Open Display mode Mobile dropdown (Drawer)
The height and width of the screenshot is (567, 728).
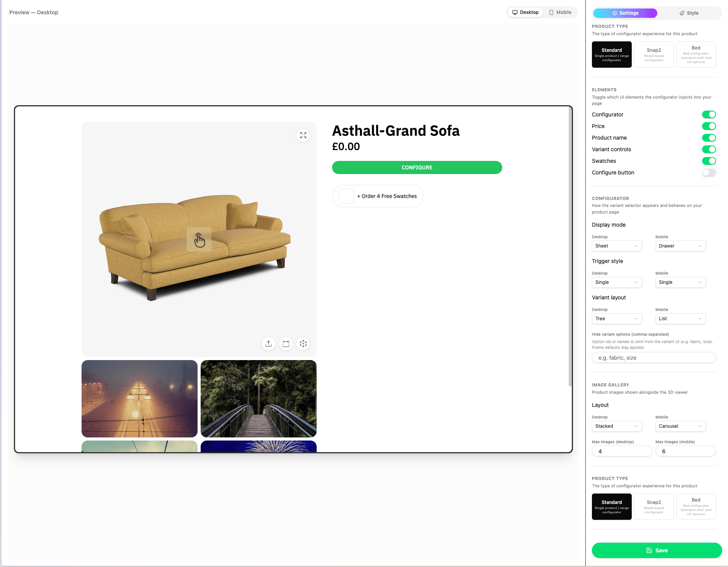coord(680,246)
